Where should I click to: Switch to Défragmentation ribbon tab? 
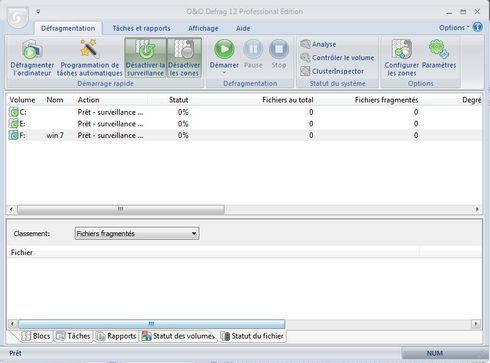pyautogui.click(x=68, y=28)
